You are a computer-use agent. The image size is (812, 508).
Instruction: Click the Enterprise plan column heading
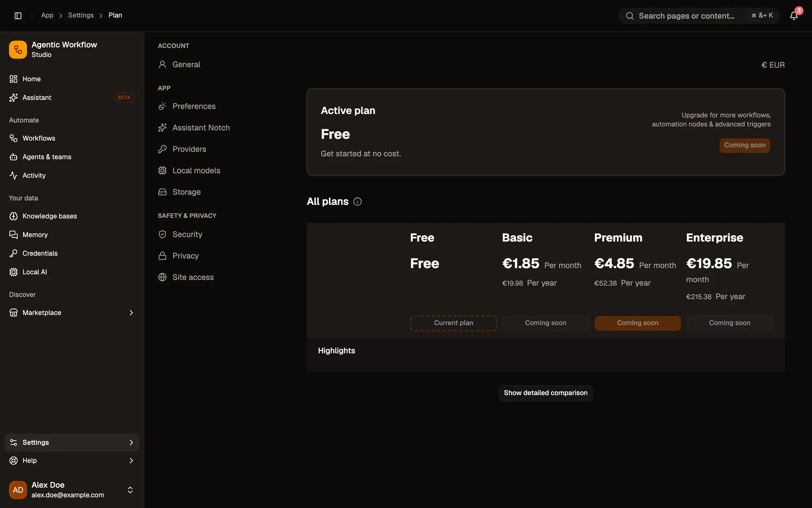(x=715, y=238)
